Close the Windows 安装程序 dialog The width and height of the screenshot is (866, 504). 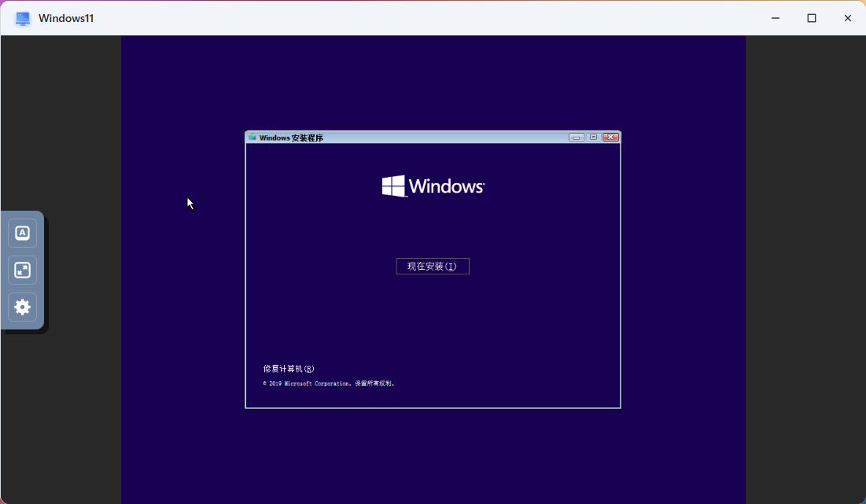pos(611,138)
